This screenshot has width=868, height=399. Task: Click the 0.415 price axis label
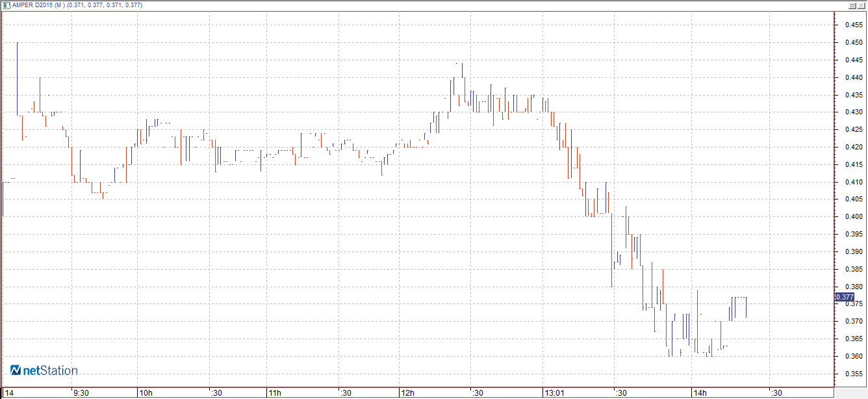[853, 164]
